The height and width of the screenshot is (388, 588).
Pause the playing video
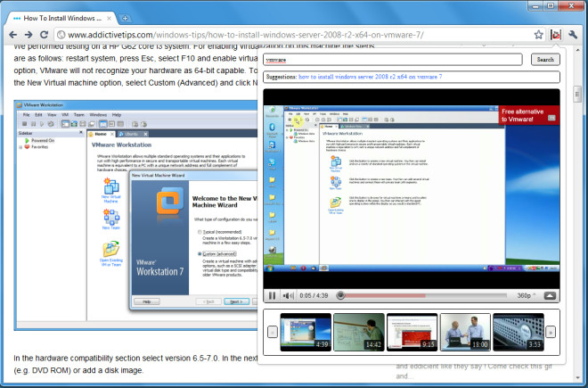pyautogui.click(x=273, y=295)
